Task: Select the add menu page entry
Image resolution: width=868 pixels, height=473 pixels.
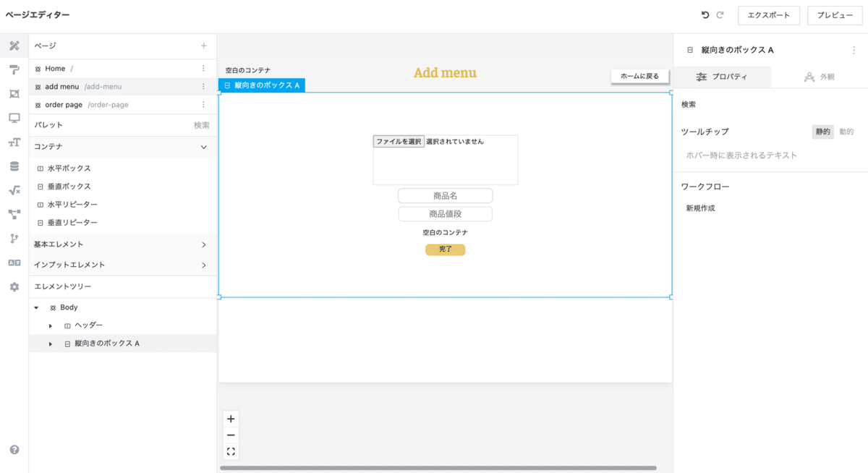Action: (x=122, y=87)
